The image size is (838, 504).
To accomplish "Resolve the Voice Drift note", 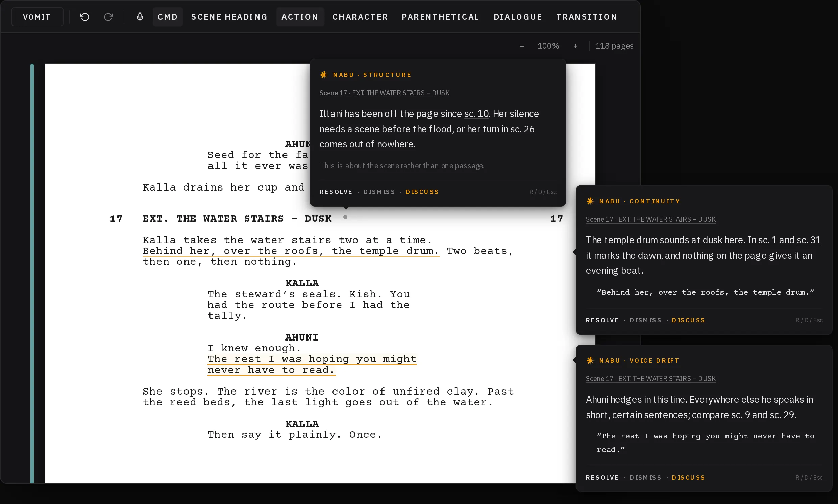I will click(x=602, y=478).
